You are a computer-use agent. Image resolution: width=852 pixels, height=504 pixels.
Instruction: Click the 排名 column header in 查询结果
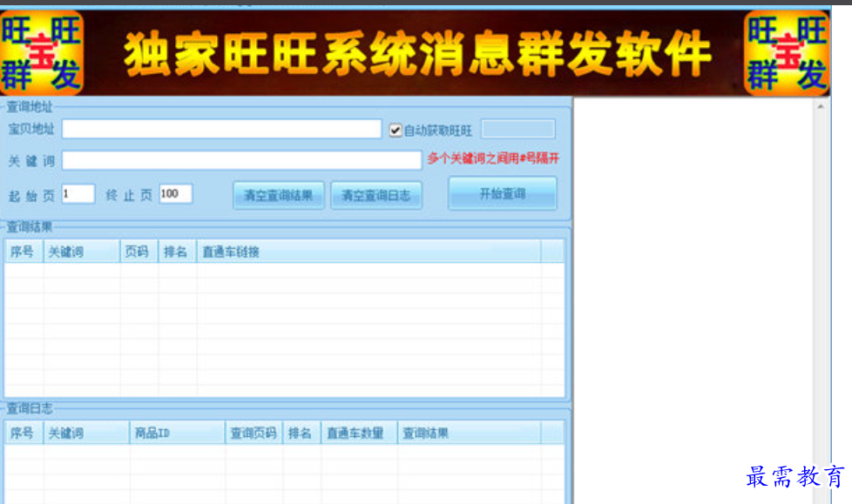[177, 252]
